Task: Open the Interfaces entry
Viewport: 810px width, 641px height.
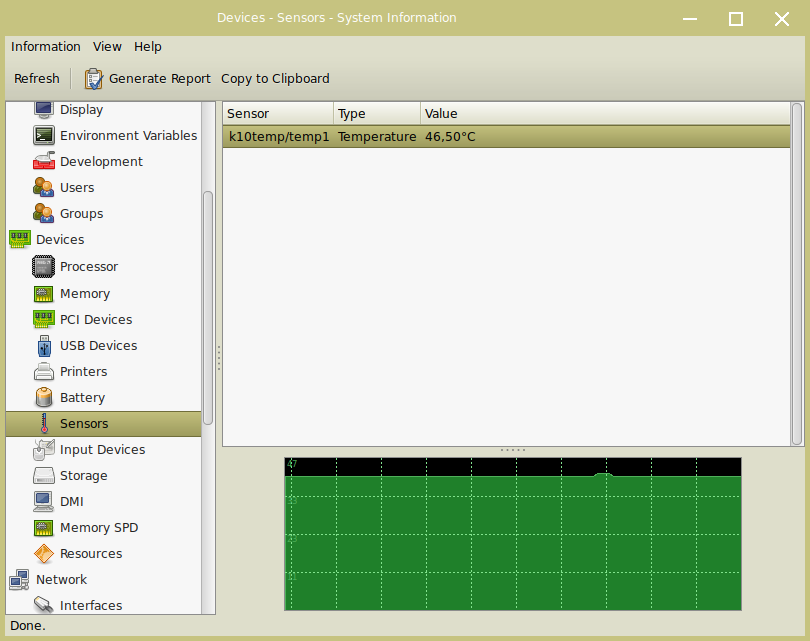Action: point(91,605)
